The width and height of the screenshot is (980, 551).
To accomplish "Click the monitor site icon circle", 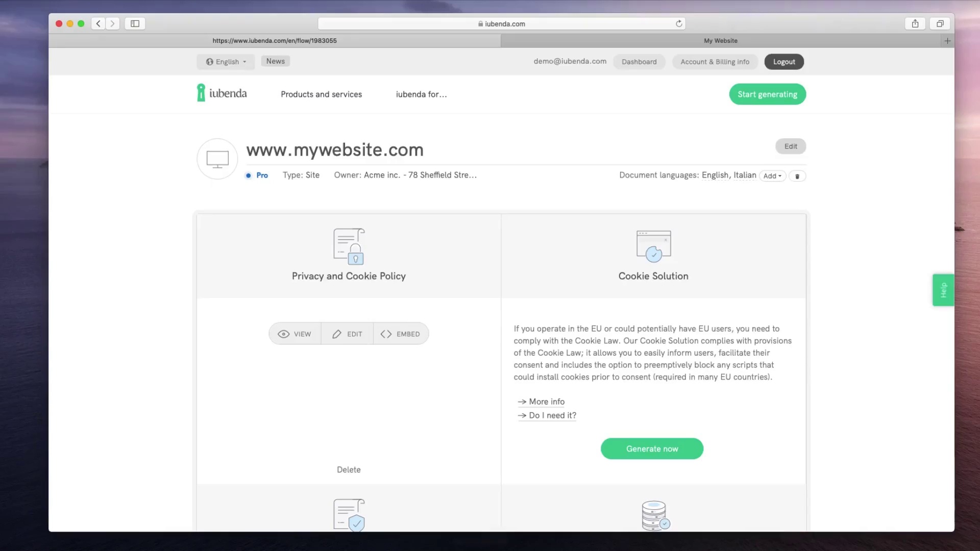I will 217,159.
